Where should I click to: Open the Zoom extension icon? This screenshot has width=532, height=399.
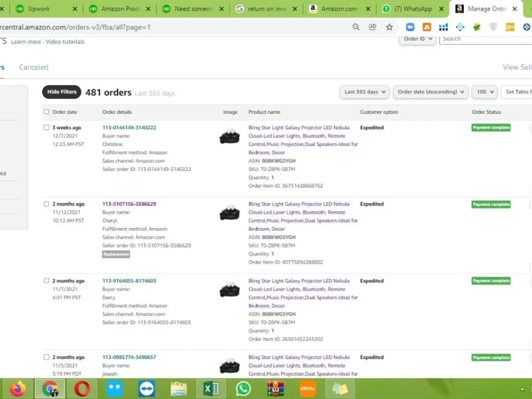coord(410,27)
